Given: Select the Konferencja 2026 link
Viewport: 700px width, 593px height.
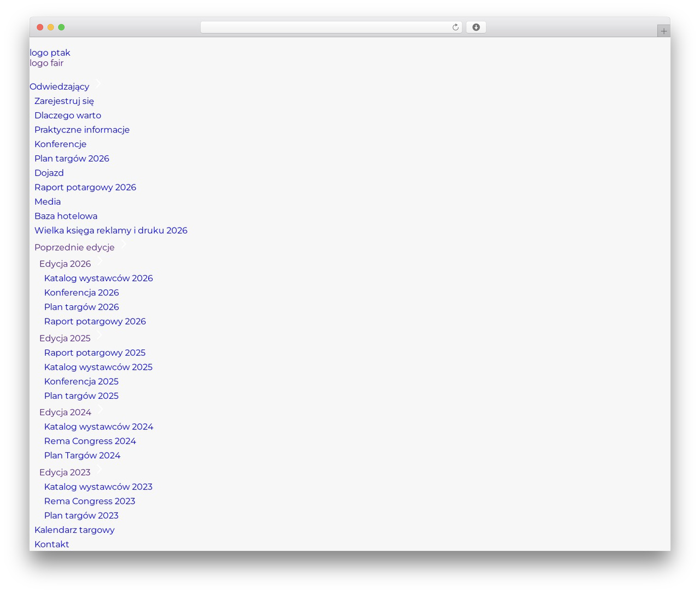Looking at the screenshot, I should point(81,293).
